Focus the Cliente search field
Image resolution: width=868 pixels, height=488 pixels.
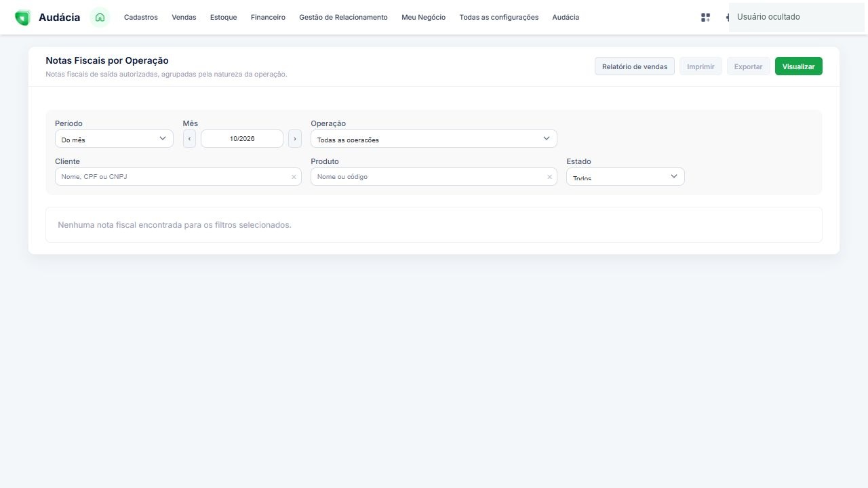(x=178, y=177)
